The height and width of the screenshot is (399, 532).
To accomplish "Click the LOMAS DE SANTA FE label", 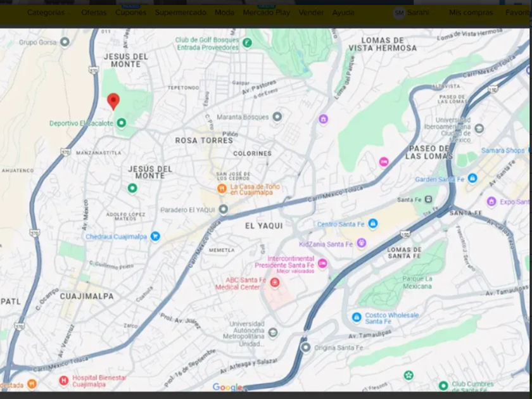I will coord(405,253).
